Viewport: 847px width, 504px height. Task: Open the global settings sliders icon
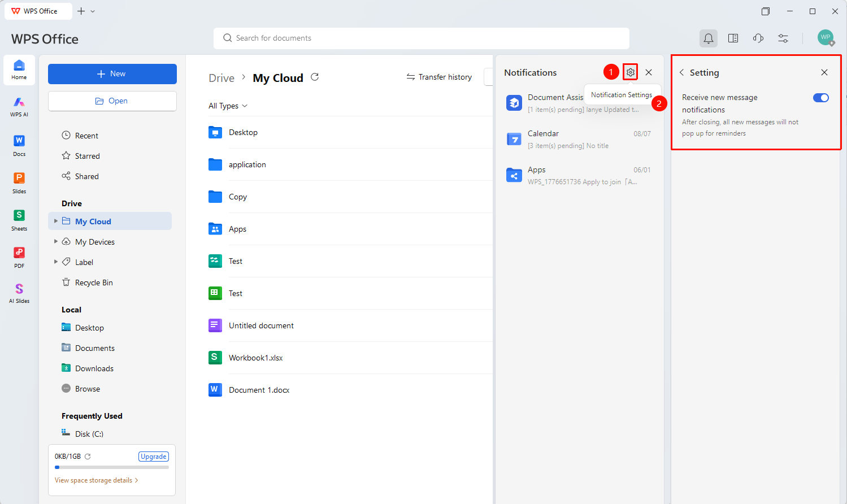point(783,38)
